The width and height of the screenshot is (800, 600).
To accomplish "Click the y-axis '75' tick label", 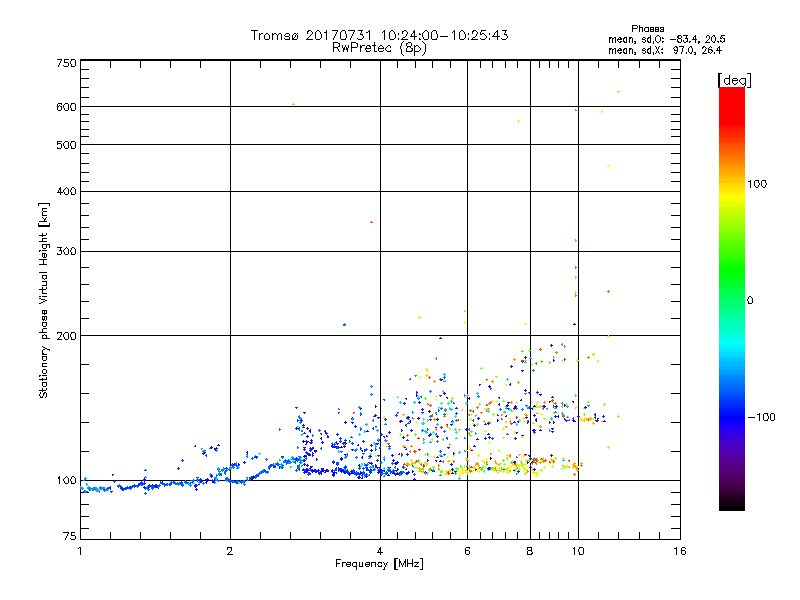I will tap(70, 536).
